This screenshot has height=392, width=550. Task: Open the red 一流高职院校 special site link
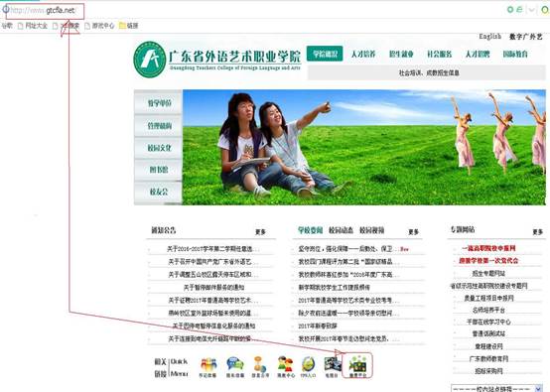point(488,248)
